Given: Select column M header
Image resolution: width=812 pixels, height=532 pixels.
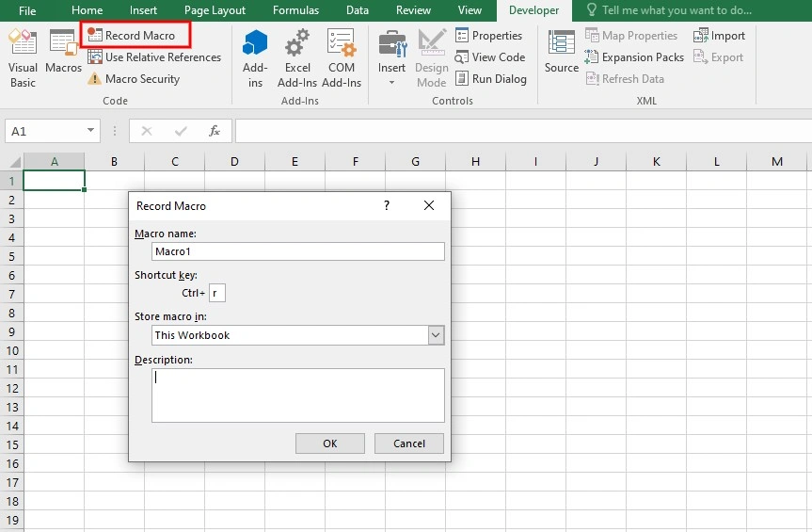Looking at the screenshot, I should (777, 162).
